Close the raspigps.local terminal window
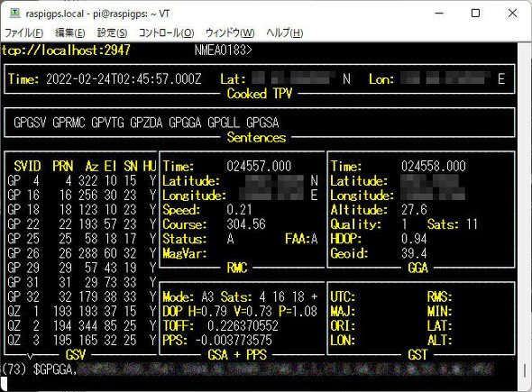This screenshot has height=392, width=532. 512,14
